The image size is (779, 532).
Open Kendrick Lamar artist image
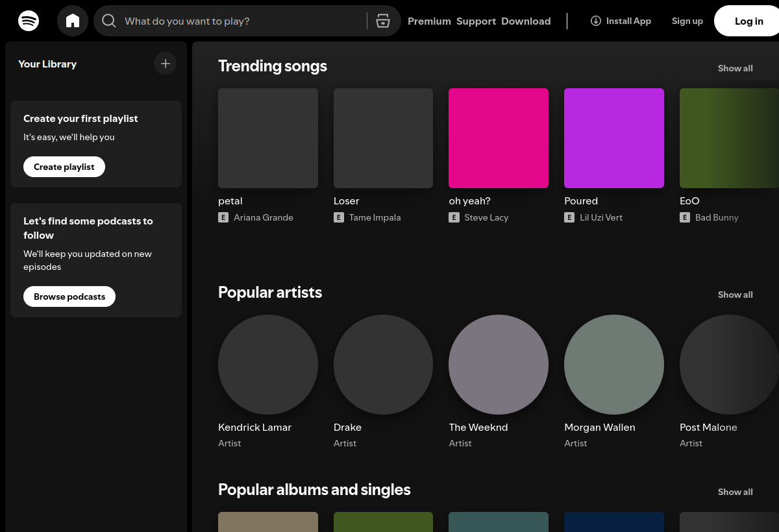click(x=268, y=365)
